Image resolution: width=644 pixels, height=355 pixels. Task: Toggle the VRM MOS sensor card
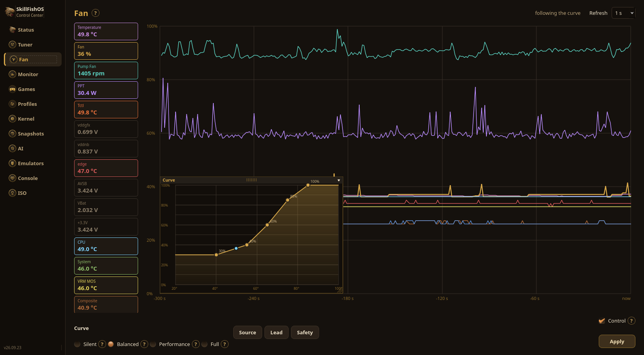click(x=106, y=285)
